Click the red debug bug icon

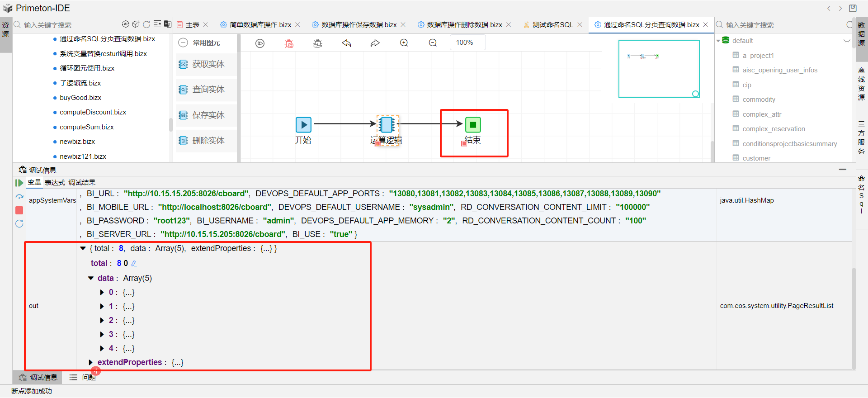click(x=289, y=43)
